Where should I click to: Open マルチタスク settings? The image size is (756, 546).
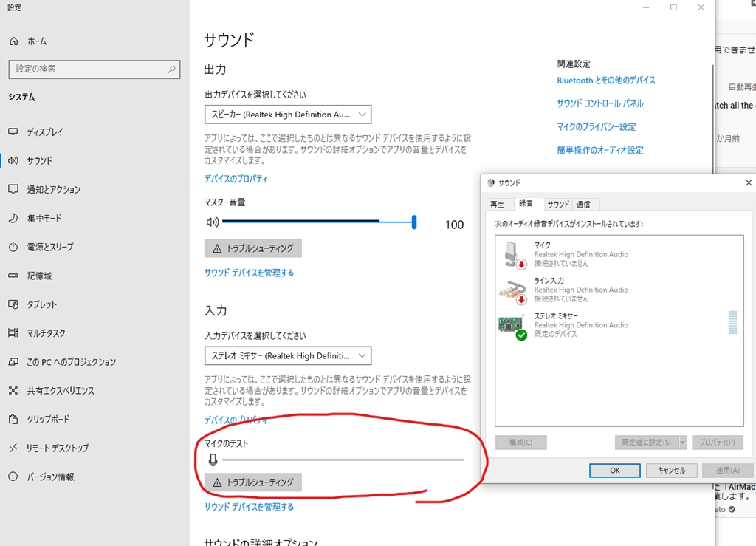pos(37,333)
